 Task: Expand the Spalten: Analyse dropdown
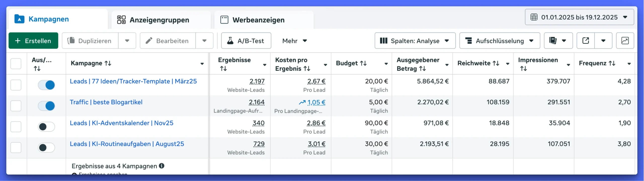coord(415,41)
